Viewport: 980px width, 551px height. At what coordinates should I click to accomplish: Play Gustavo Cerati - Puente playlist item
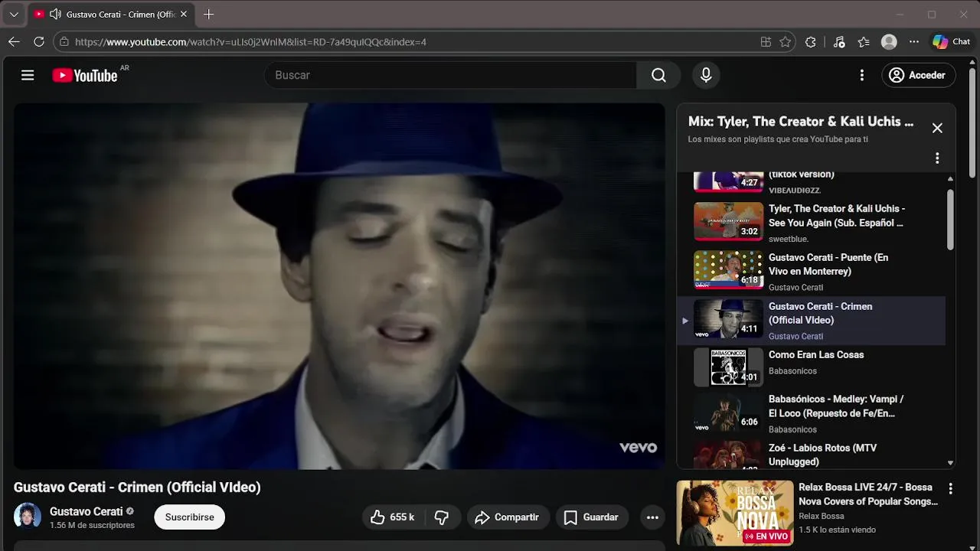pyautogui.click(x=811, y=272)
